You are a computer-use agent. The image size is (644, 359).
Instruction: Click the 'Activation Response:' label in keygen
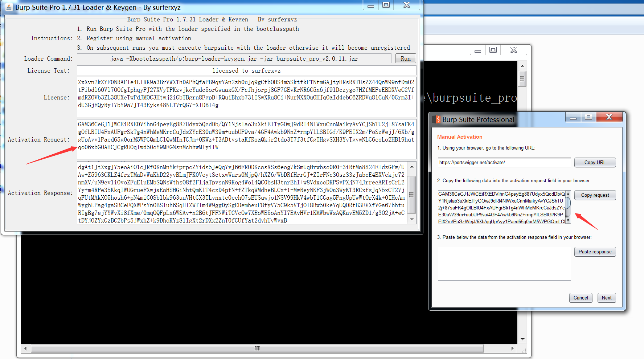(x=40, y=193)
